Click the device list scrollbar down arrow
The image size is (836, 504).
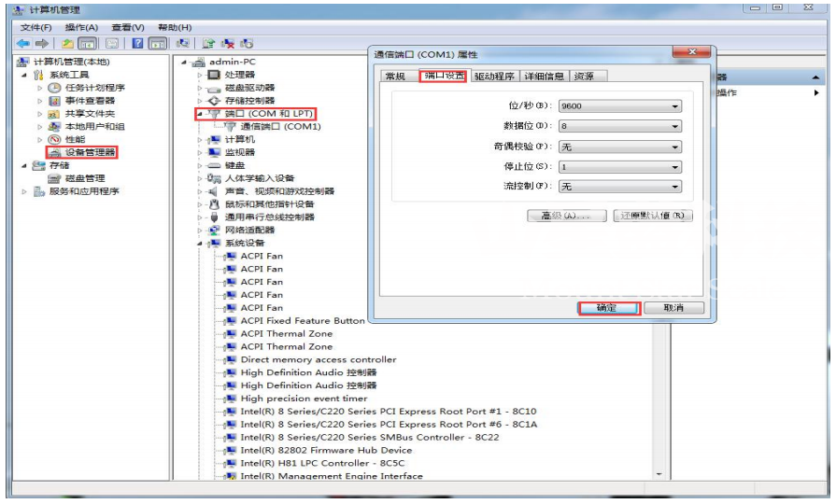660,474
